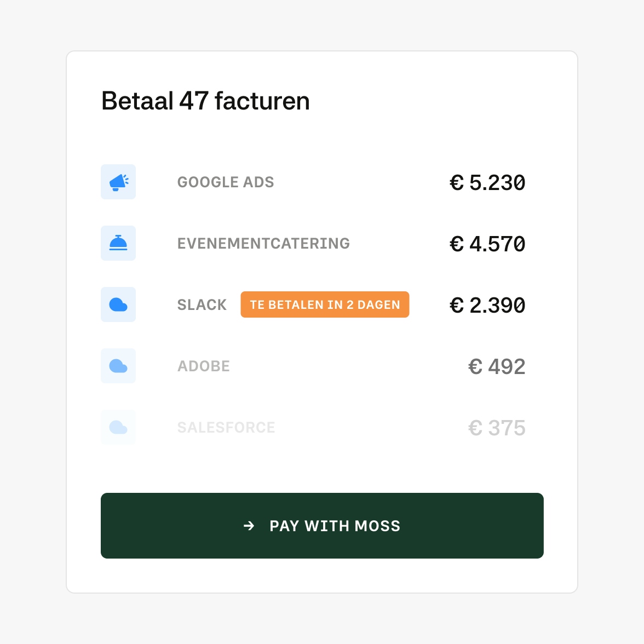The image size is (644, 644).
Task: Select the Salesforce invoice name
Action: (x=226, y=427)
